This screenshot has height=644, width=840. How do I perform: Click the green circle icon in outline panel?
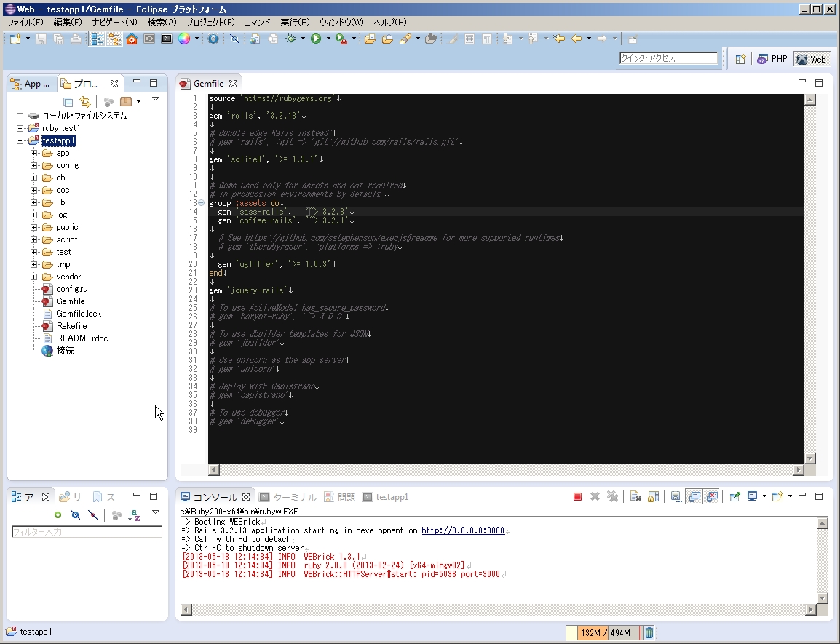coord(58,515)
